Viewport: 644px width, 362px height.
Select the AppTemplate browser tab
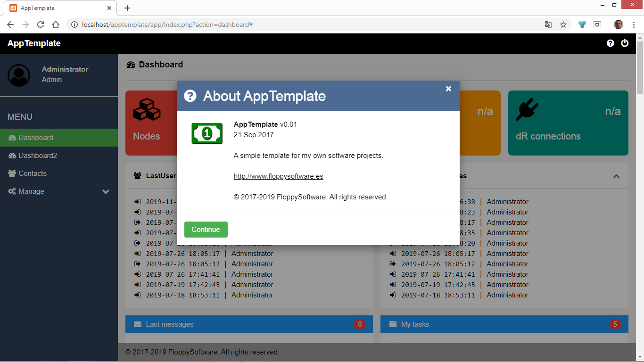60,8
